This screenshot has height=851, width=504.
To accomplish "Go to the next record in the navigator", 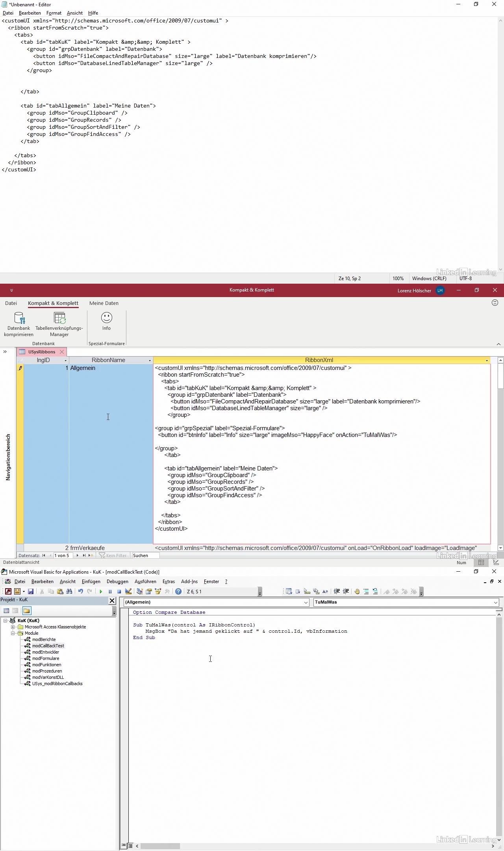I will tap(78, 556).
